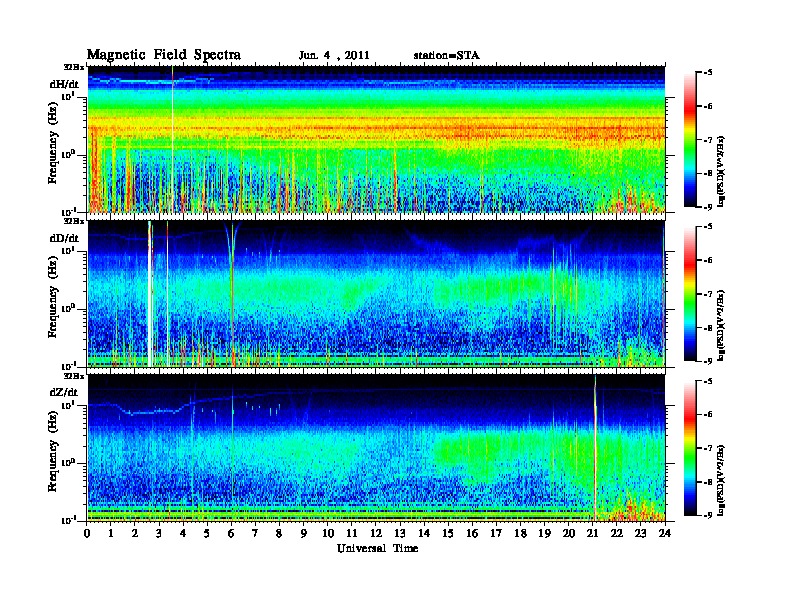Click hour "15" on the time axis
792x612 pixels.
pyautogui.click(x=449, y=533)
